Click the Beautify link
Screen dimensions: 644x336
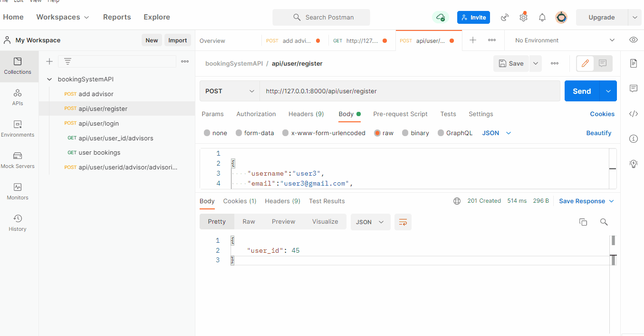[598, 133]
